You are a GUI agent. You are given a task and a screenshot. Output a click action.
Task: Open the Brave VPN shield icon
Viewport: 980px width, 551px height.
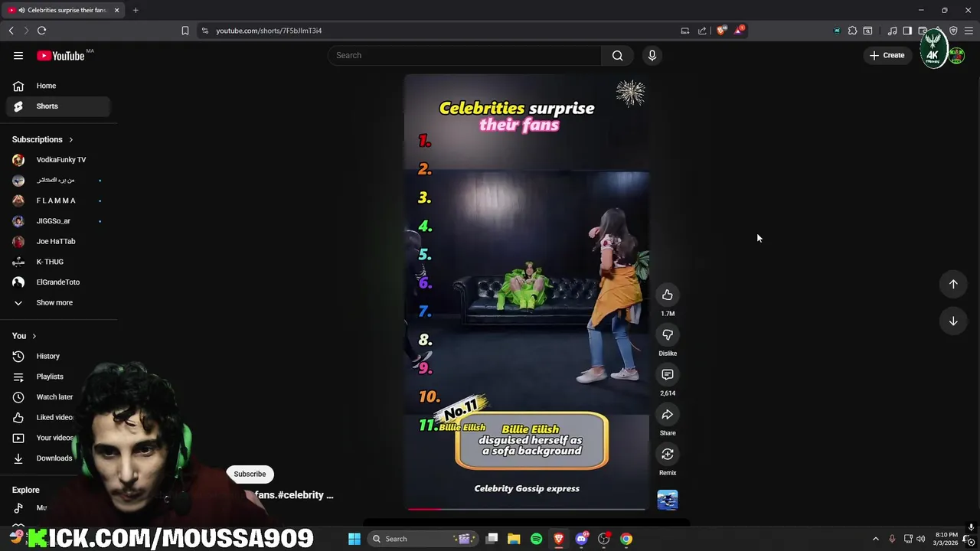point(953,31)
